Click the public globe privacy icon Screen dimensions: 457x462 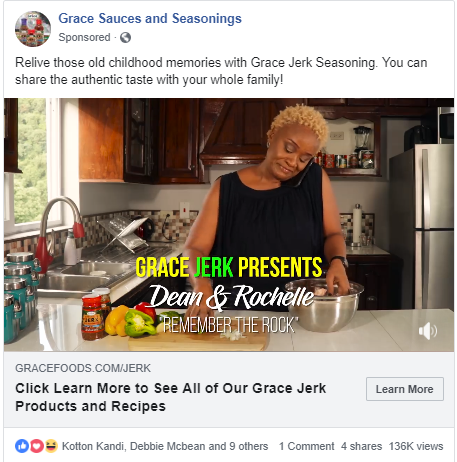tap(125, 38)
